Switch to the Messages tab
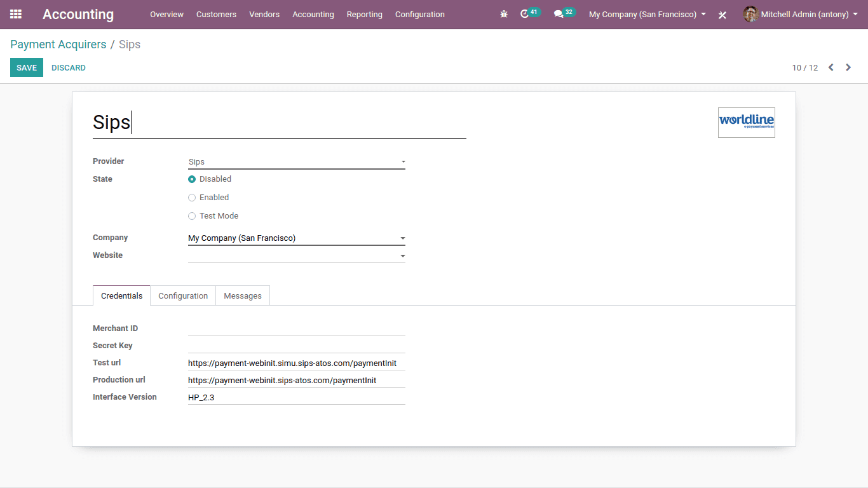Viewport: 868px width, 488px height. click(x=243, y=295)
